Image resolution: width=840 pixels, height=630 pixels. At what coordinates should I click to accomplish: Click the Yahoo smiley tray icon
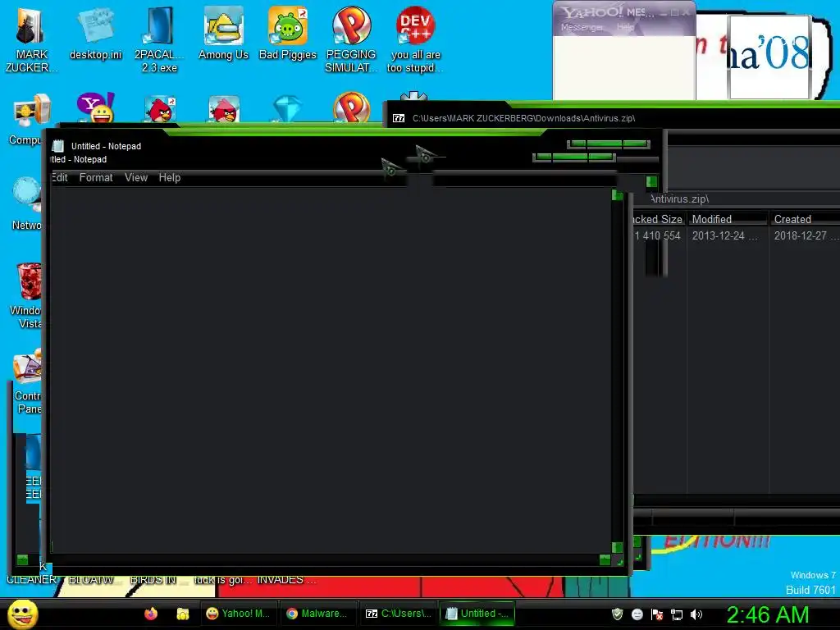coord(637,614)
